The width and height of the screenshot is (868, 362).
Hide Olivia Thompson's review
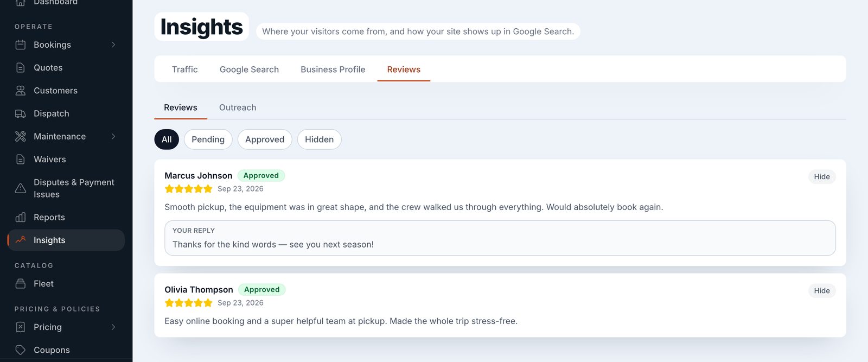(822, 290)
